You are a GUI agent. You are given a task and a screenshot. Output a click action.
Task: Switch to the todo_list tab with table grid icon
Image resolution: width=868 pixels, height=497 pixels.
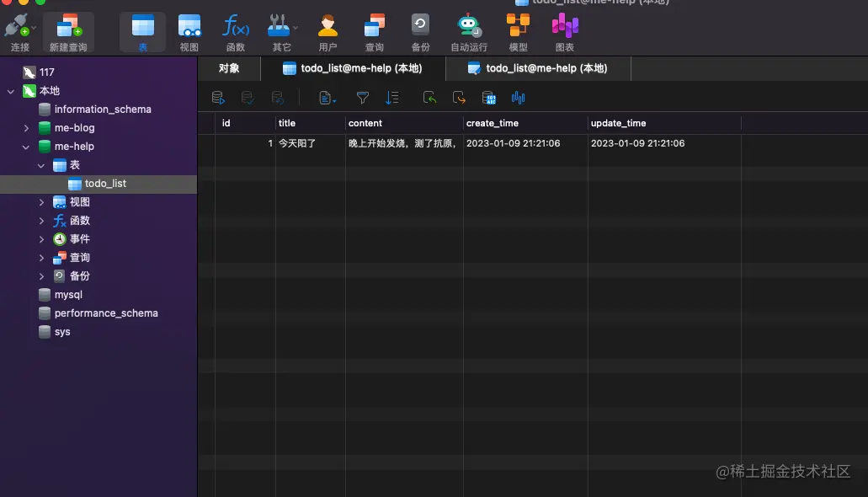(x=353, y=68)
